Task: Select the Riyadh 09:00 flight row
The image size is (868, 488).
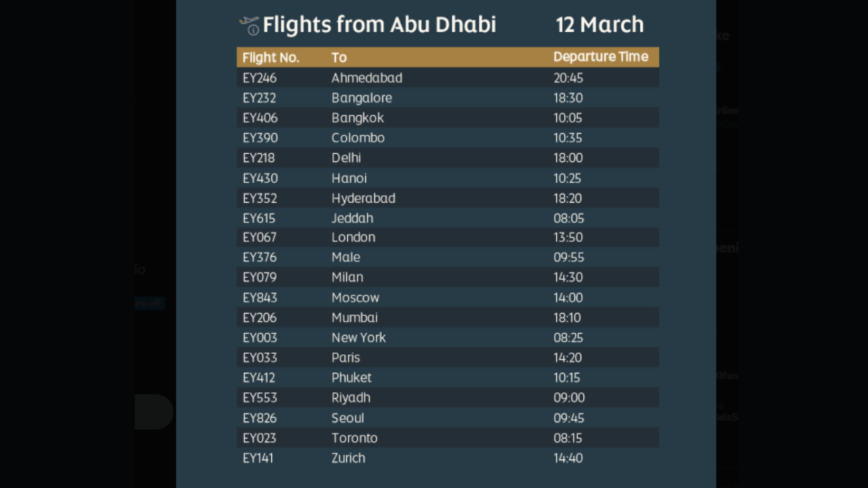Action: pos(448,398)
